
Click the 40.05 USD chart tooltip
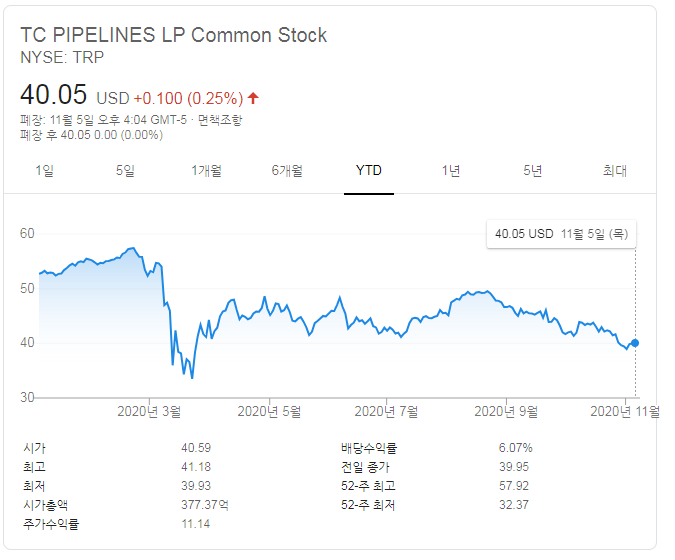point(561,234)
